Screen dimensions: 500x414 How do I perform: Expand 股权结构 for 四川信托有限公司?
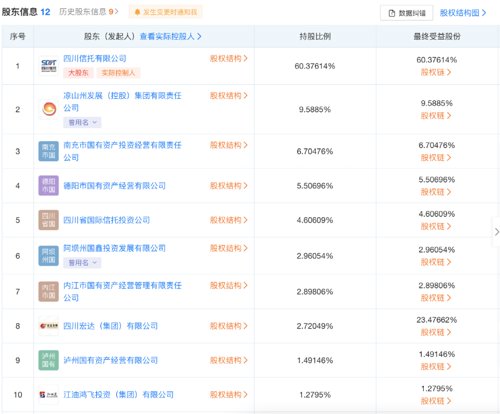point(229,59)
